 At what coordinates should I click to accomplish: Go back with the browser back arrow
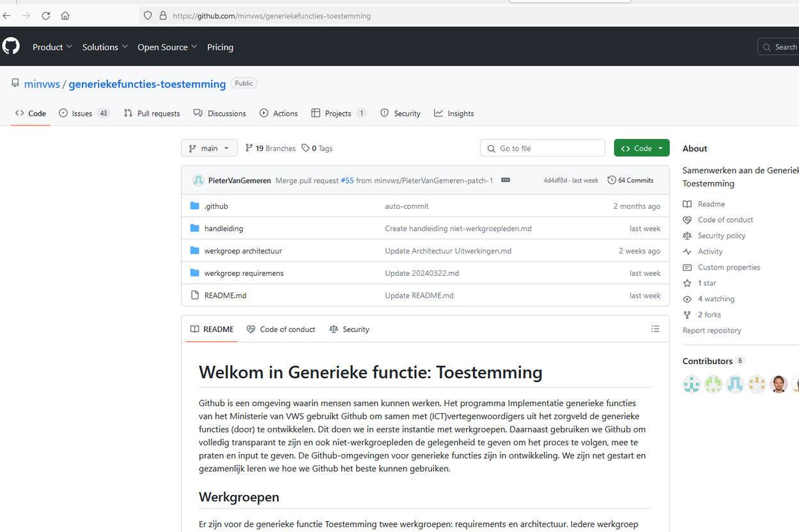[6, 15]
